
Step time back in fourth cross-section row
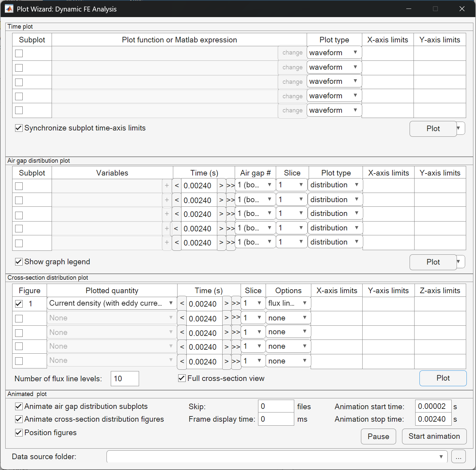click(182, 347)
